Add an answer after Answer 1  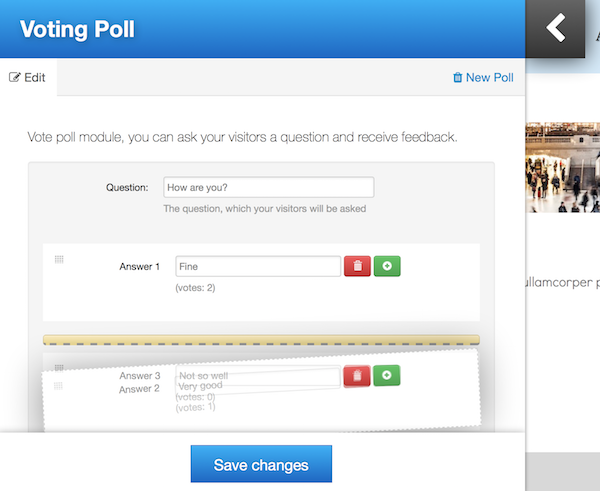click(x=387, y=266)
